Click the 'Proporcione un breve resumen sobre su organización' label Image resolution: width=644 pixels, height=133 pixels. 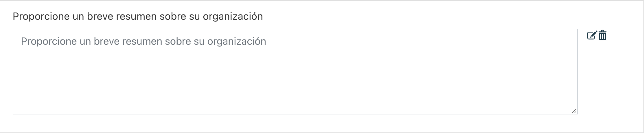[x=138, y=17]
